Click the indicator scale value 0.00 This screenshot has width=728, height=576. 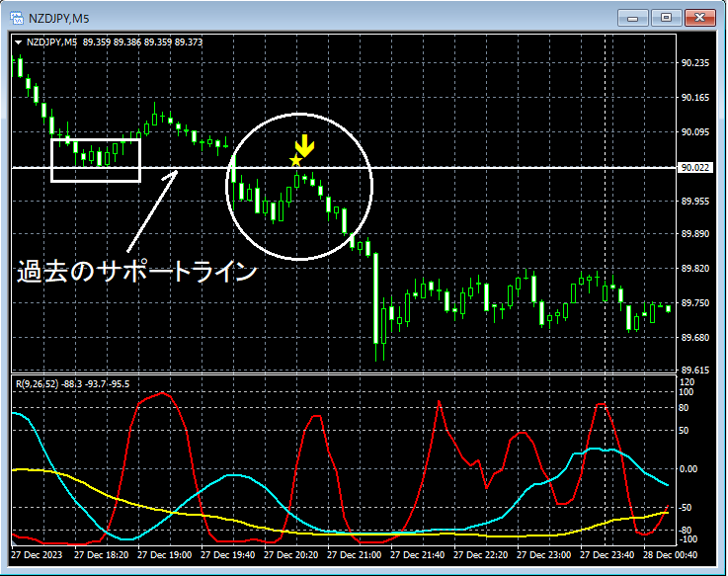click(x=688, y=469)
